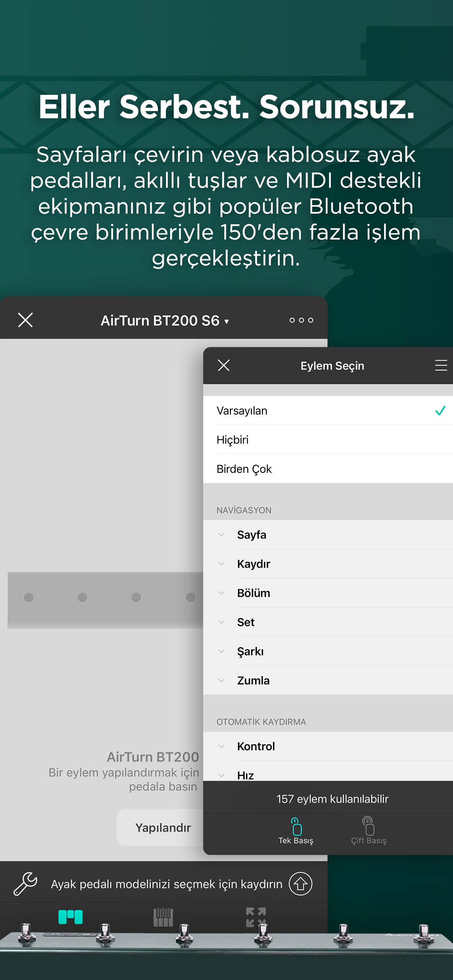The width and height of the screenshot is (453, 980).
Task: Tap the NAVİGASYON section header
Action: pos(244,510)
